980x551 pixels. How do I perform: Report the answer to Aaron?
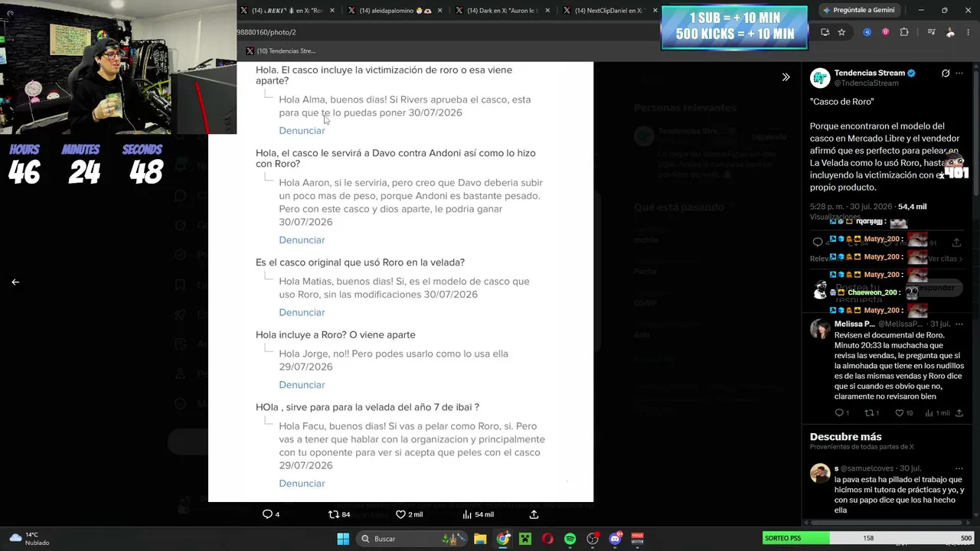pyautogui.click(x=302, y=240)
